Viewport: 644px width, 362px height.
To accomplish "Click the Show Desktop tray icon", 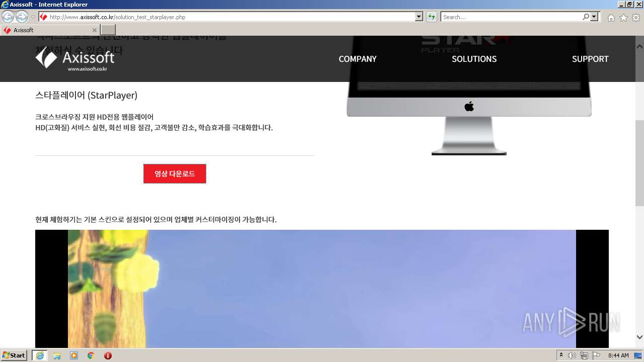I will [x=638, y=355].
